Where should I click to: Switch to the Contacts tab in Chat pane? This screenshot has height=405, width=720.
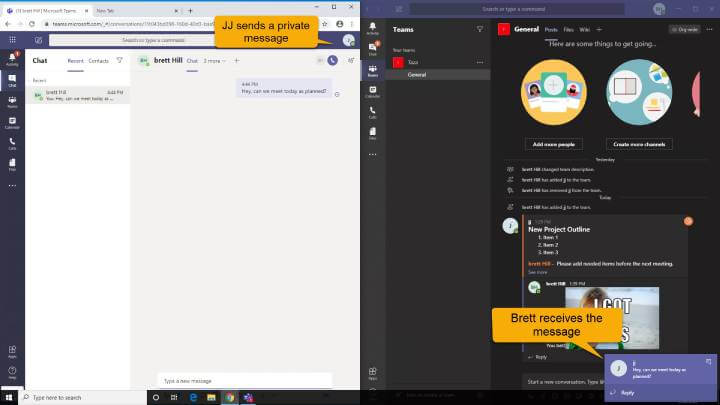(99, 61)
